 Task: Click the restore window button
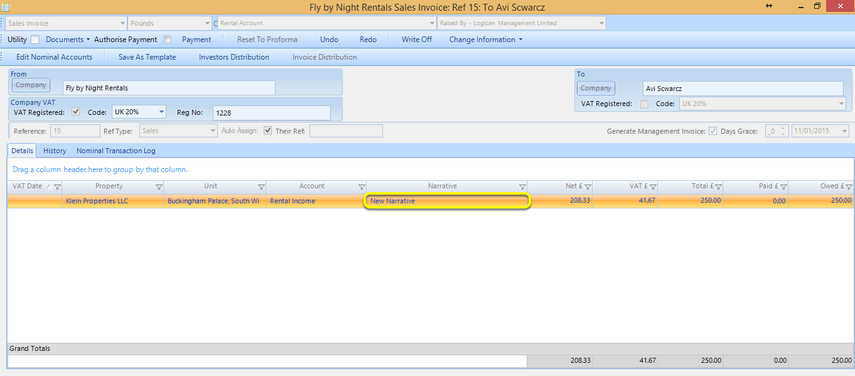[x=817, y=5]
